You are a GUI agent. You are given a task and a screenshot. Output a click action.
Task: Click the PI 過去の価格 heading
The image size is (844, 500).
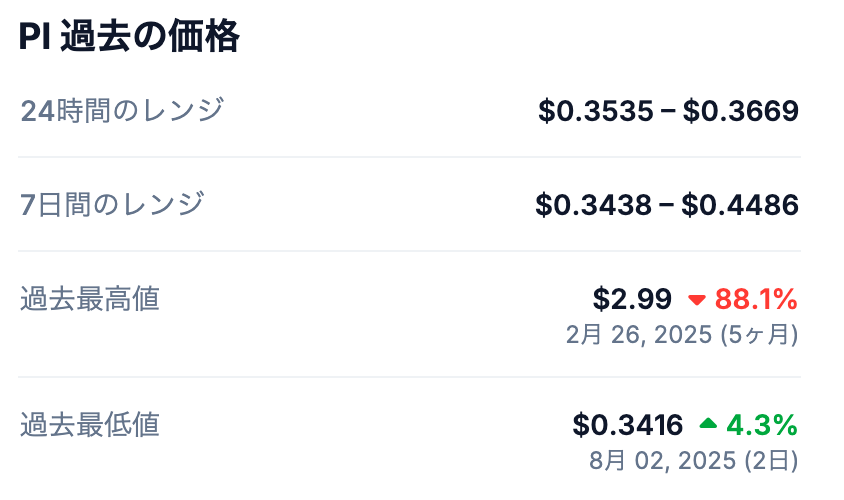[129, 37]
